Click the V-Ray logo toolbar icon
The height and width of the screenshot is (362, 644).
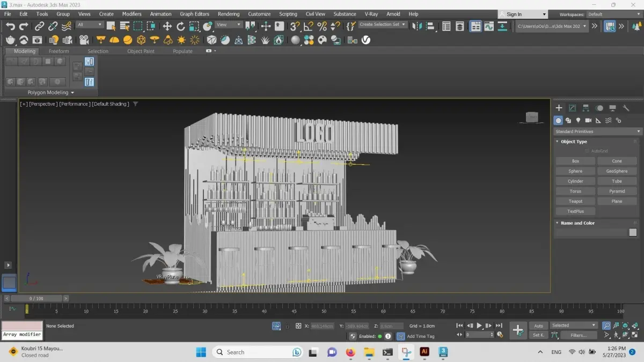366,40
